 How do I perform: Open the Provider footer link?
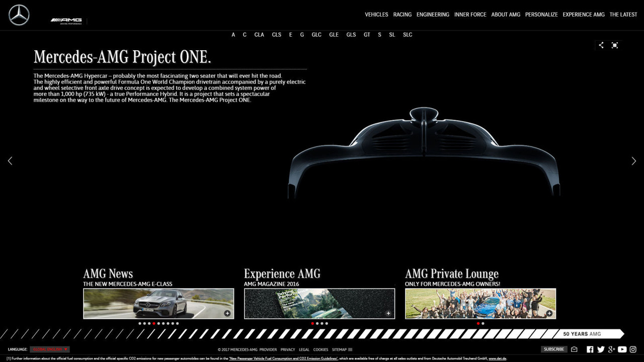click(268, 349)
